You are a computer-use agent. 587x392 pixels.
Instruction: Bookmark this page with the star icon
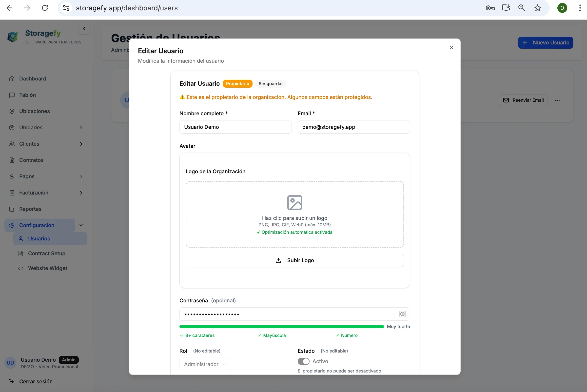tap(537, 8)
